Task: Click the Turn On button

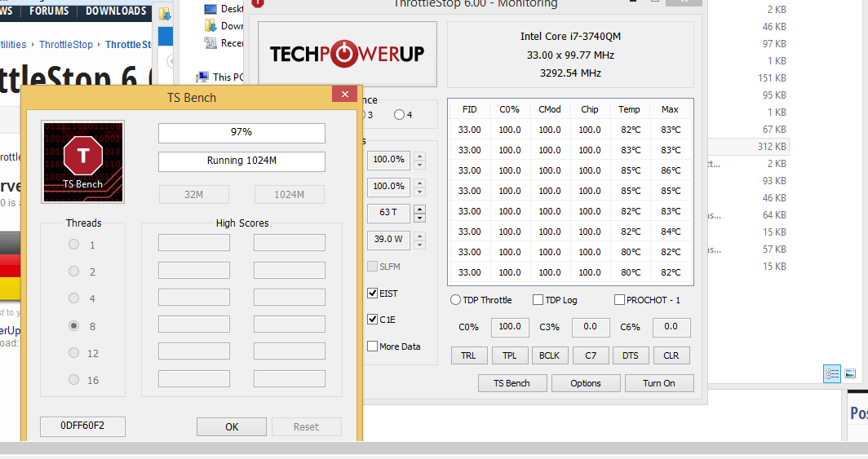Action: [659, 383]
